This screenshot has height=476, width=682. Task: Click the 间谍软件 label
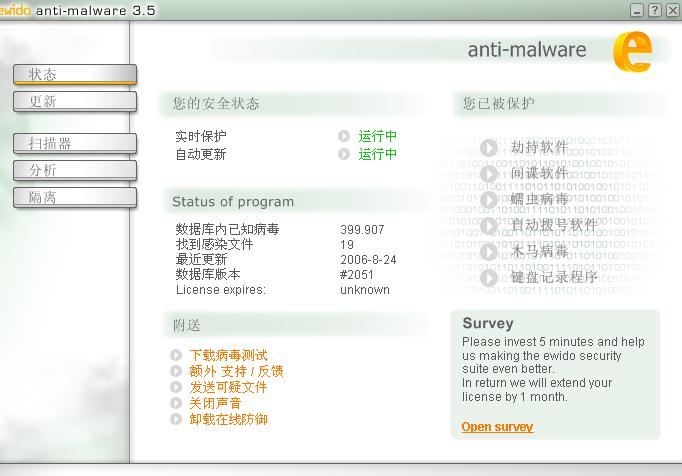[x=539, y=173]
